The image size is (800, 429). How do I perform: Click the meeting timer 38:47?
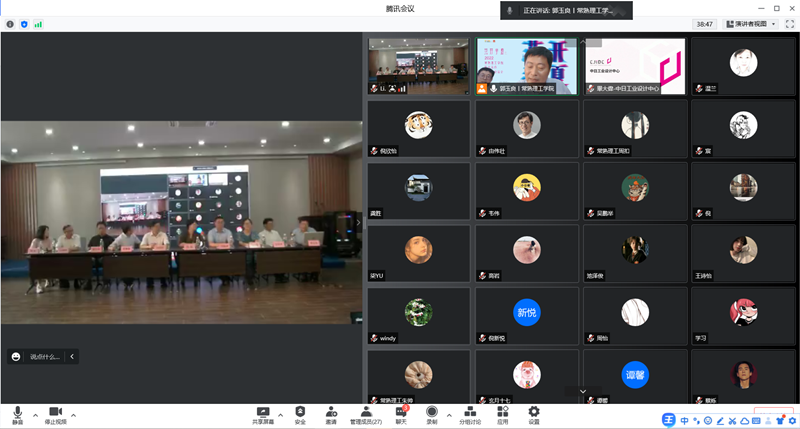tap(705, 24)
